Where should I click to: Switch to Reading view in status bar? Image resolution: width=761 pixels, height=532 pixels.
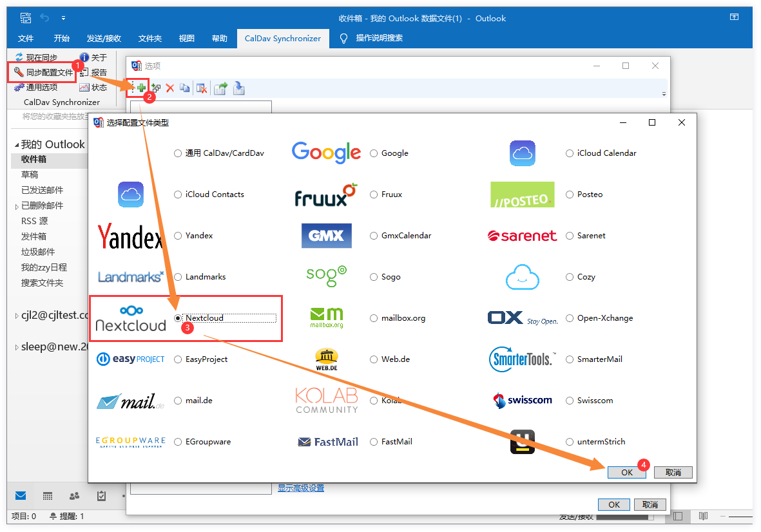[x=703, y=516]
